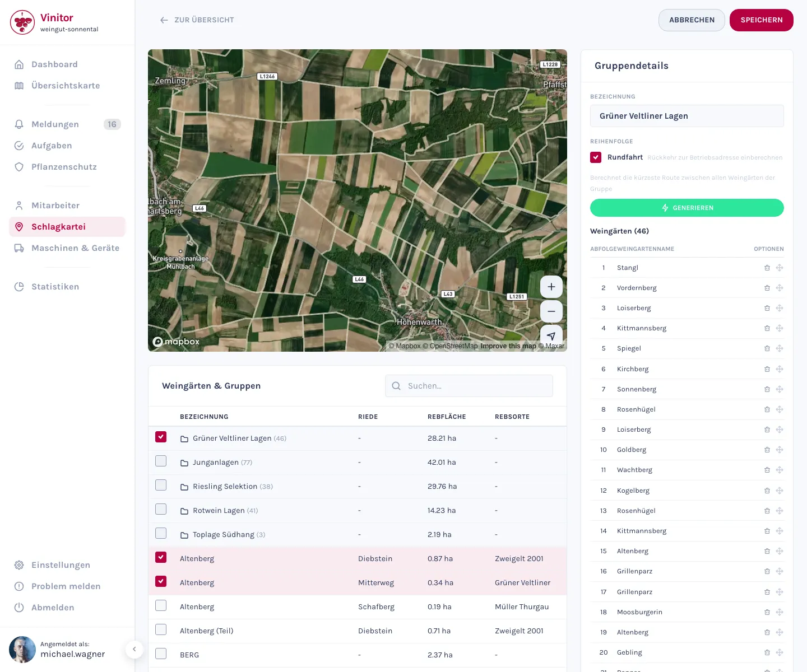Check the Riesling Selektion checkbox
This screenshot has width=807, height=672.
[x=161, y=485]
